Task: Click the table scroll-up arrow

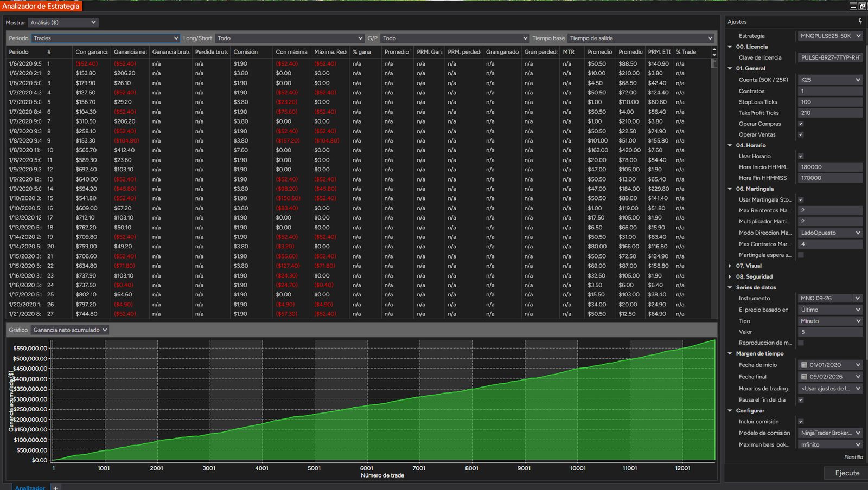Action: [x=714, y=49]
